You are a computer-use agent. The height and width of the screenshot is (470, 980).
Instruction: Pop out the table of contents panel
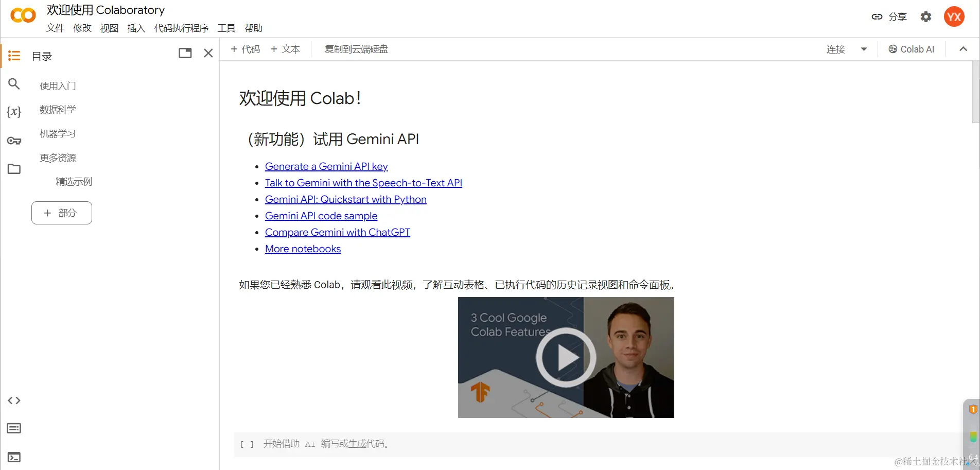click(x=185, y=53)
